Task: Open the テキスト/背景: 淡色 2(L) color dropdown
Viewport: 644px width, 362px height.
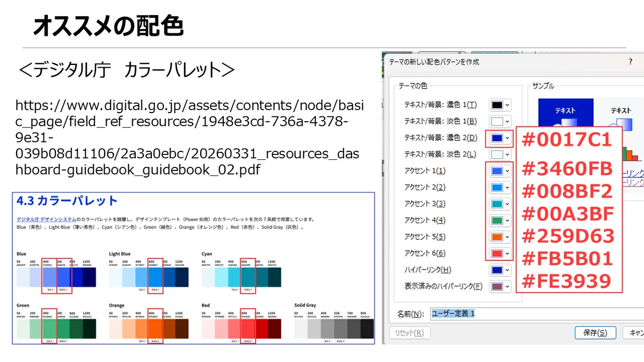Action: coord(500,154)
